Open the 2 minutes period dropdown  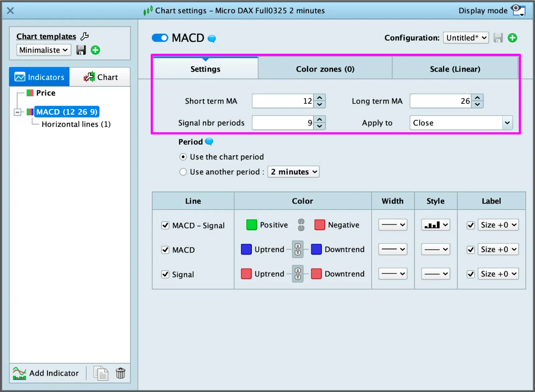point(293,172)
